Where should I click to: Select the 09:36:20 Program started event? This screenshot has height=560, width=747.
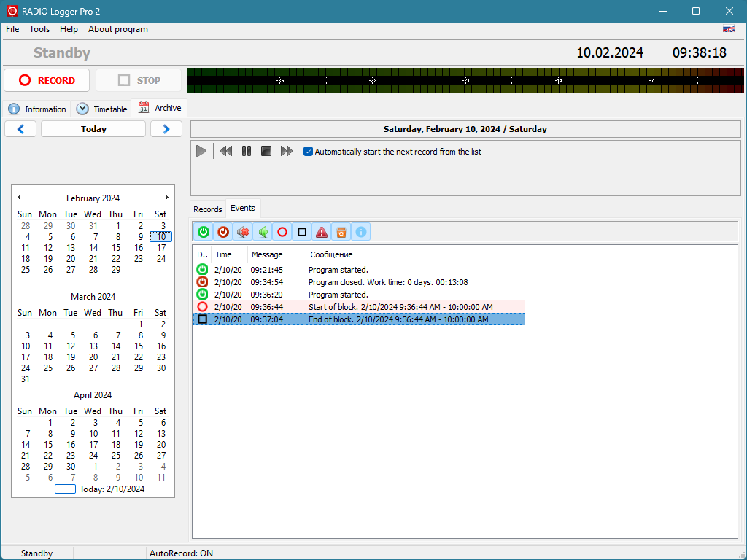coord(359,295)
